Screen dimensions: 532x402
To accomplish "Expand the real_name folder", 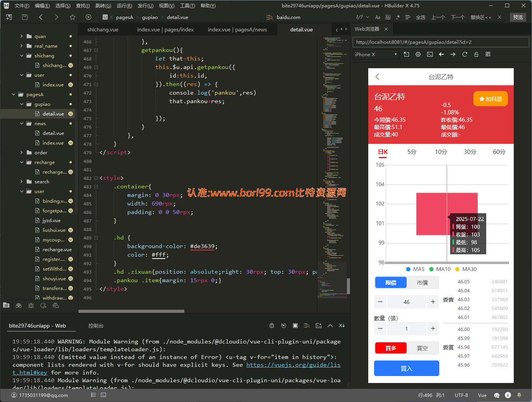I will (22, 46).
